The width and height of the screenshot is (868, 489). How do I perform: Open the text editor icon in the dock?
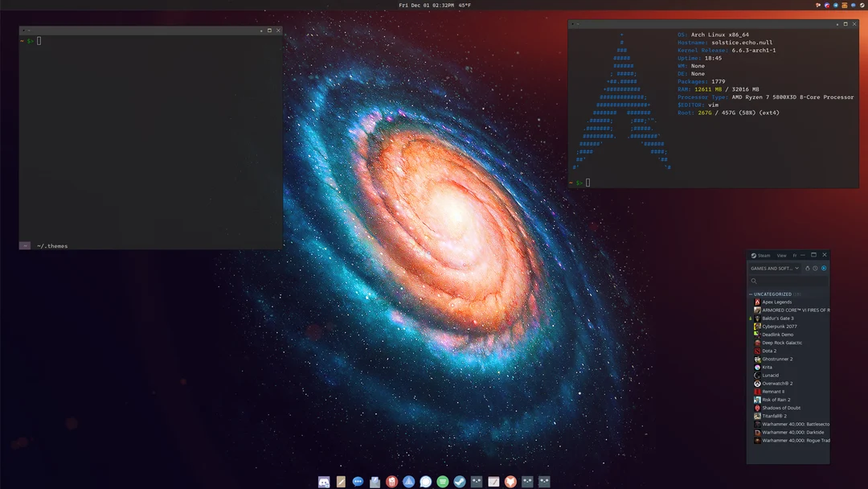341,481
